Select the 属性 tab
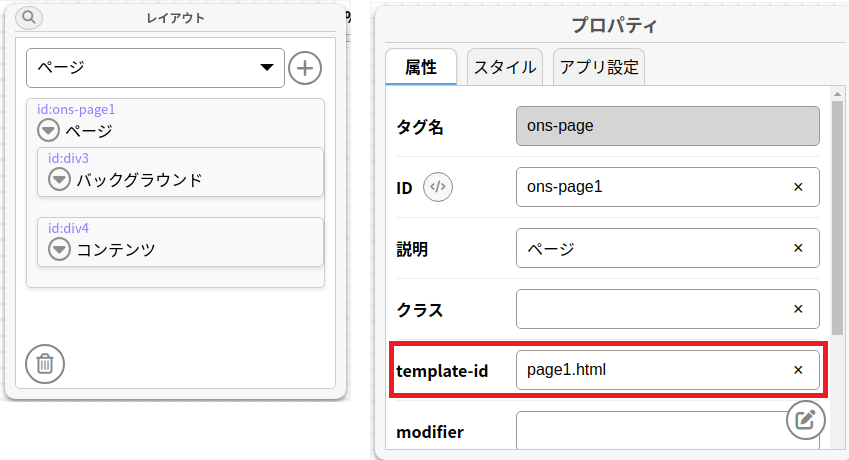Image resolution: width=849 pixels, height=460 pixels. (x=421, y=67)
